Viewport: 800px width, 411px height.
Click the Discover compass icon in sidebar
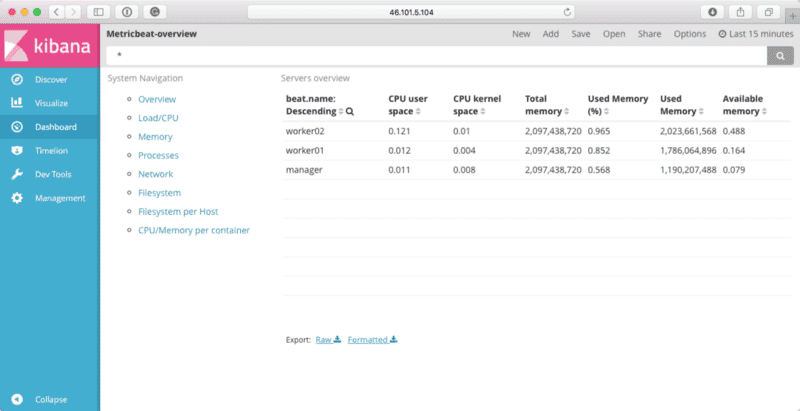pyautogui.click(x=16, y=79)
